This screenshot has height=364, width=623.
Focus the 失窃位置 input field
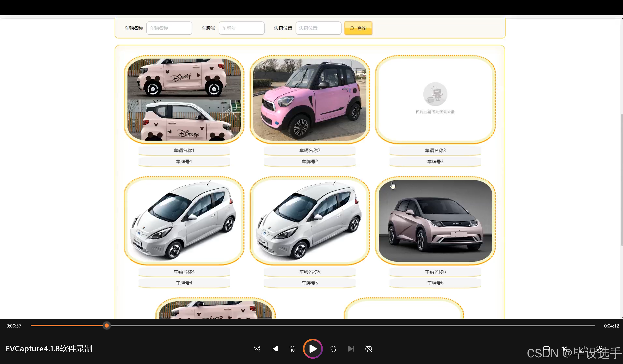pyautogui.click(x=319, y=28)
